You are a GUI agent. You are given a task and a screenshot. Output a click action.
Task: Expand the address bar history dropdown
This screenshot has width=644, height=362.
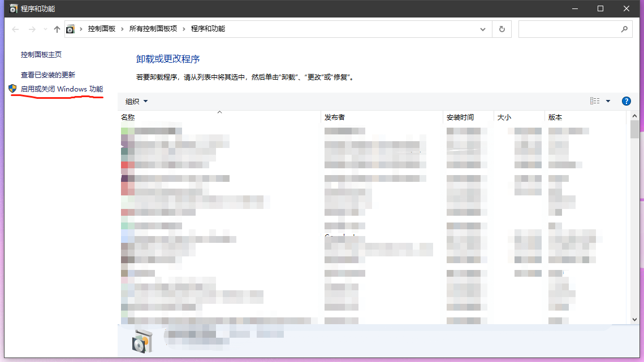pyautogui.click(x=482, y=29)
